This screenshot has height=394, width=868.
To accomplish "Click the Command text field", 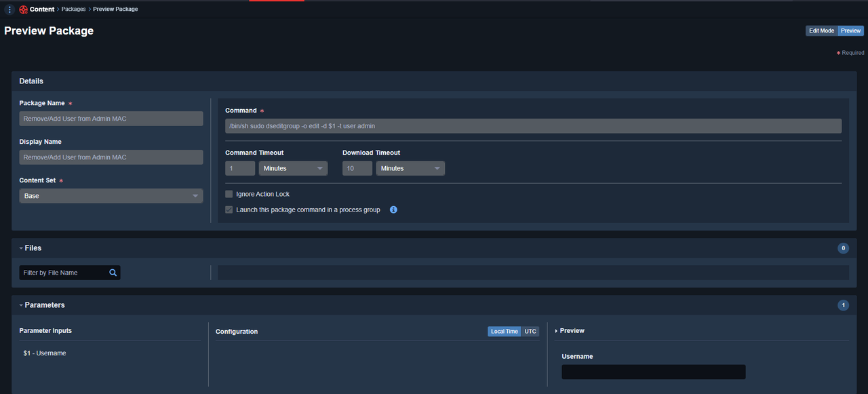I will [x=533, y=126].
